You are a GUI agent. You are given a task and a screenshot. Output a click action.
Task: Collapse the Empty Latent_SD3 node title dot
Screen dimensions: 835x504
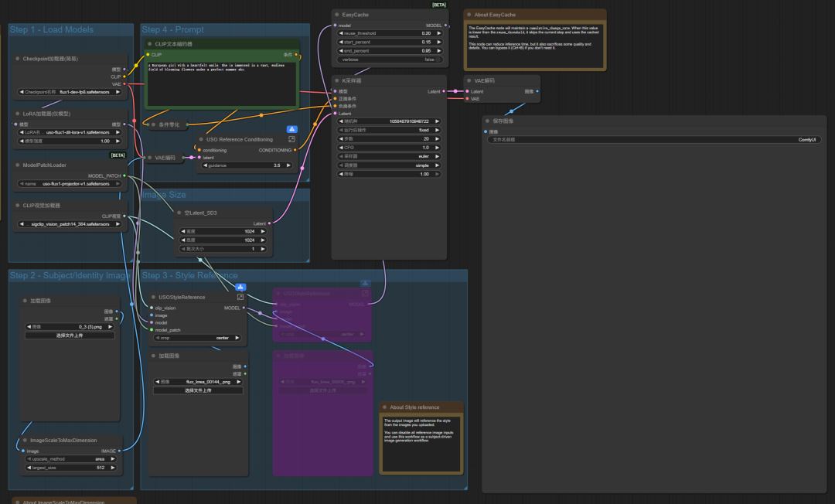point(179,213)
